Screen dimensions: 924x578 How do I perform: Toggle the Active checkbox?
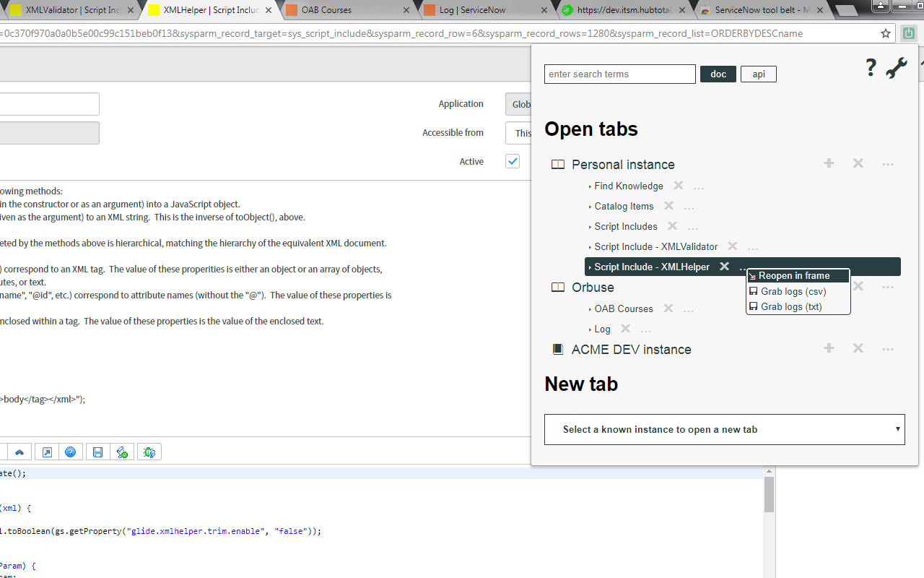513,161
